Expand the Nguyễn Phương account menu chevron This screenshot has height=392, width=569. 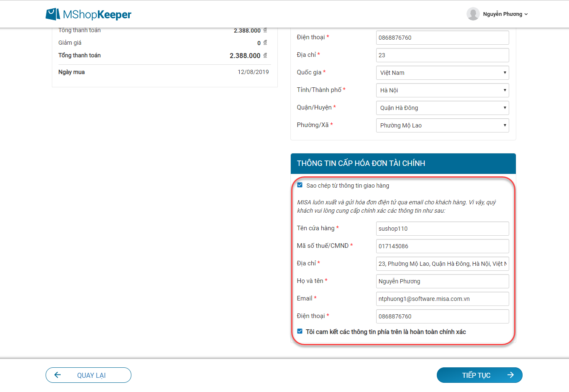pos(526,14)
